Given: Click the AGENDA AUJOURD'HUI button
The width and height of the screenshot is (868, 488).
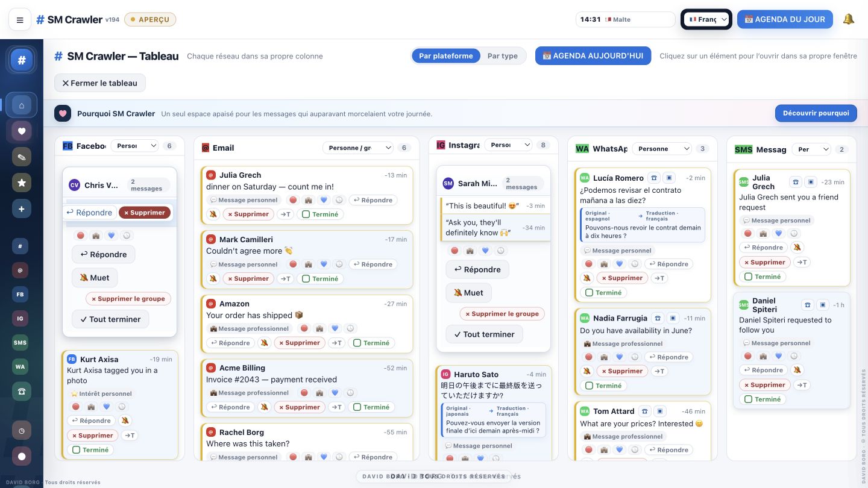Looking at the screenshot, I should coord(593,56).
